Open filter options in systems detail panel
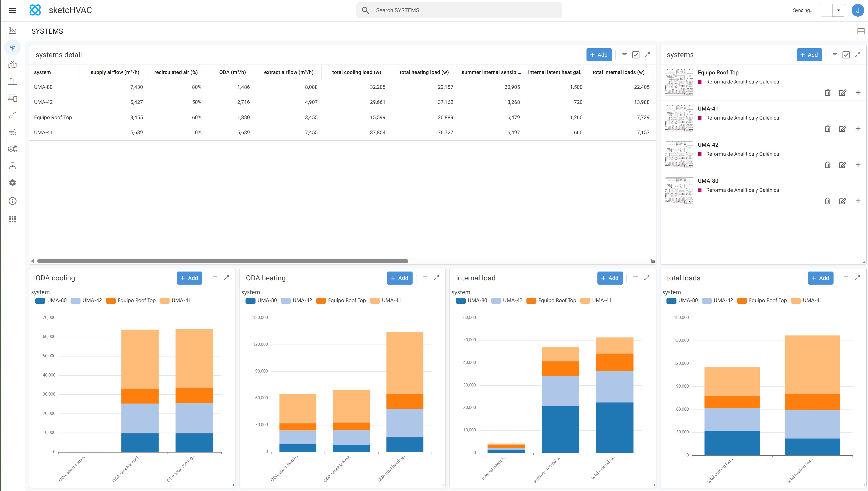This screenshot has height=491, width=868. click(625, 55)
